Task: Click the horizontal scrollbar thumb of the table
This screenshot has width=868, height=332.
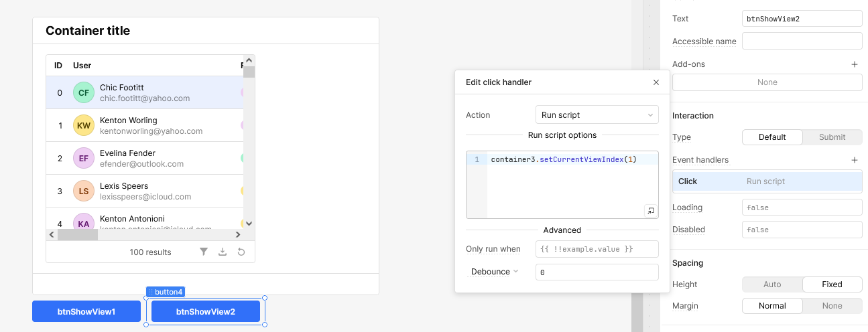Action: click(78, 235)
